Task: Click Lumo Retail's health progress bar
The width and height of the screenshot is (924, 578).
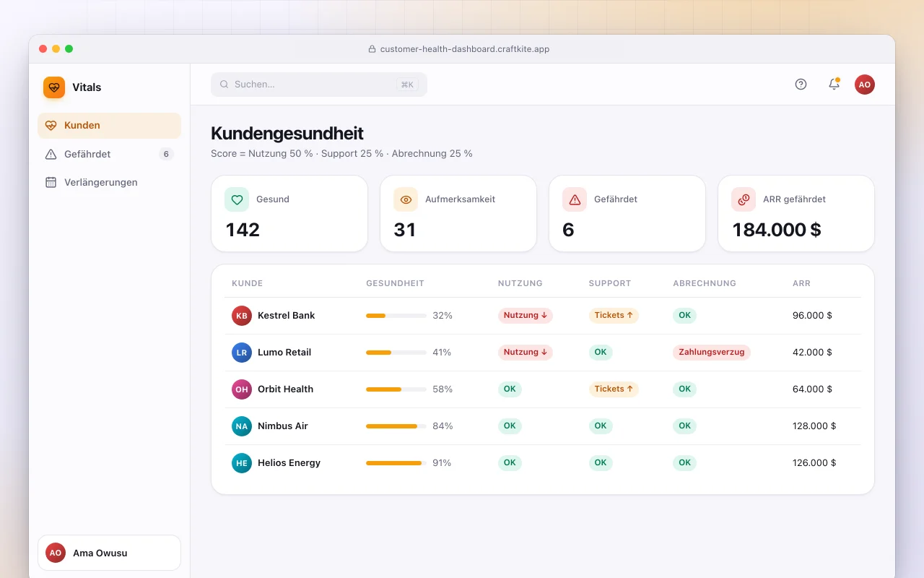Action: 396,353
